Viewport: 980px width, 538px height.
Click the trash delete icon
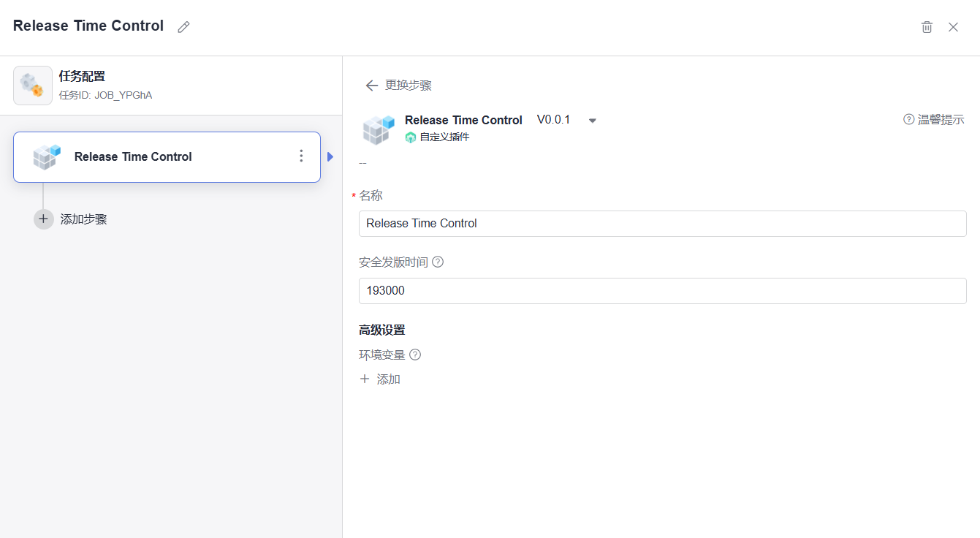coord(927,27)
